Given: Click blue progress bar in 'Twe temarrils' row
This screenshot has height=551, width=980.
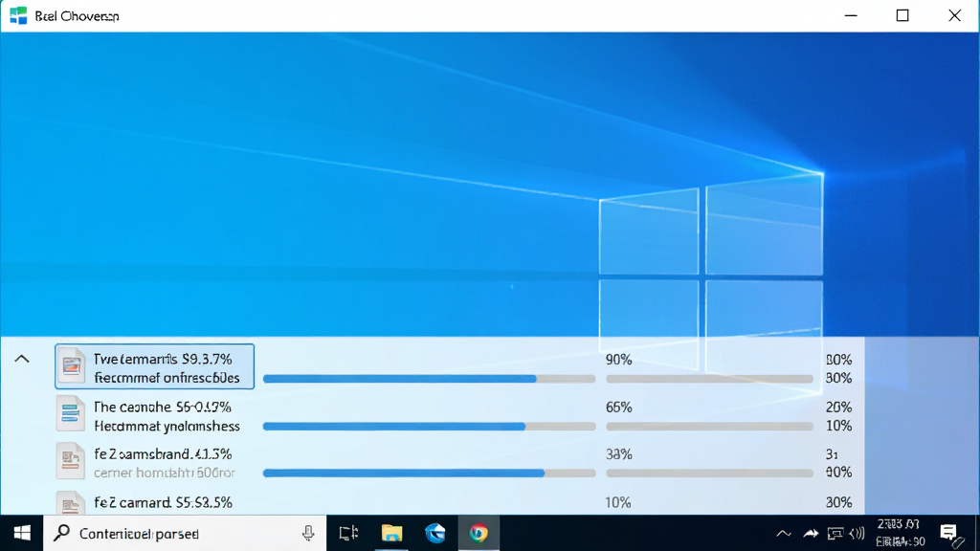Looking at the screenshot, I should coord(399,379).
